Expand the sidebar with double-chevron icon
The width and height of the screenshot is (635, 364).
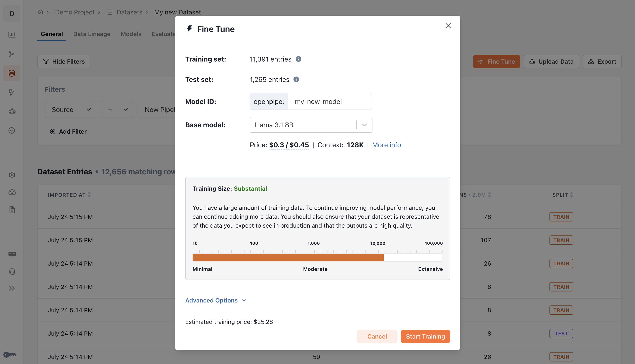click(x=12, y=288)
